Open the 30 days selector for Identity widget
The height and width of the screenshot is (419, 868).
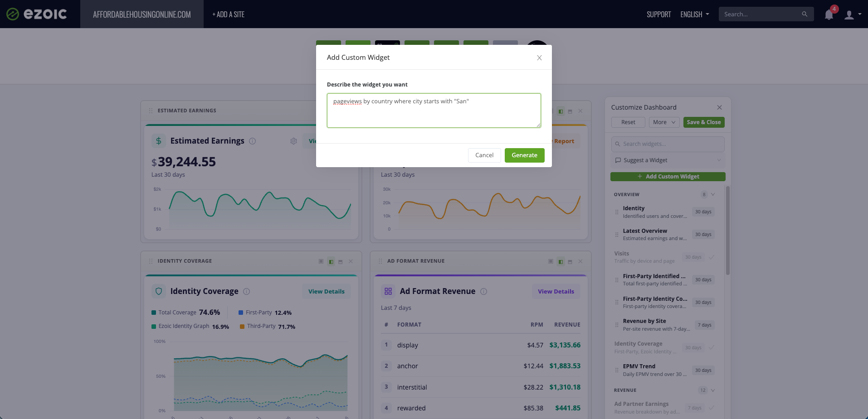click(703, 212)
